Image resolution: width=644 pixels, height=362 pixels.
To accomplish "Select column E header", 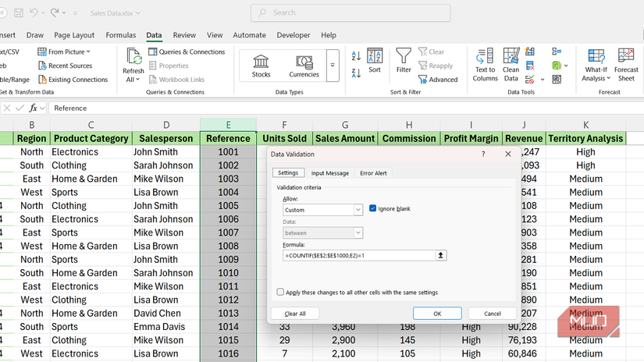I will 229,125.
